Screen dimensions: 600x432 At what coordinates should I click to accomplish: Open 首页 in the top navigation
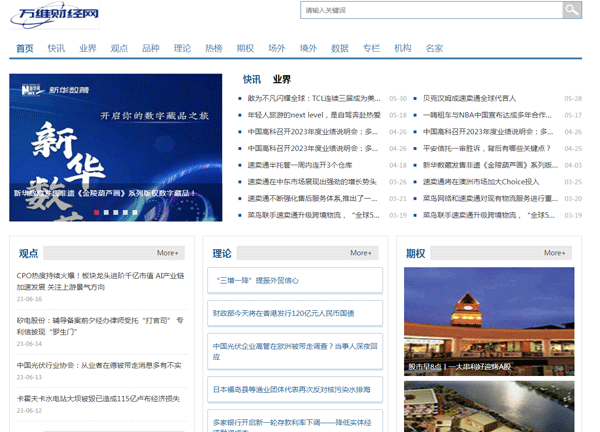[x=25, y=48]
